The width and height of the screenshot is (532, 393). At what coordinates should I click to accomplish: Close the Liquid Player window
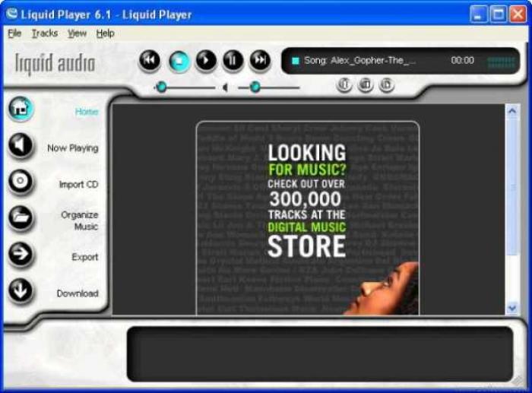[x=518, y=15]
